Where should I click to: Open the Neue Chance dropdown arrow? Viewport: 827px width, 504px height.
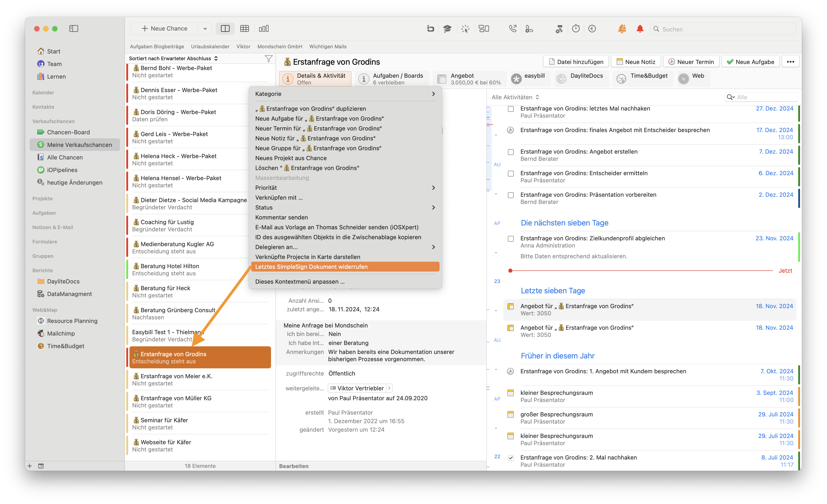205,29
